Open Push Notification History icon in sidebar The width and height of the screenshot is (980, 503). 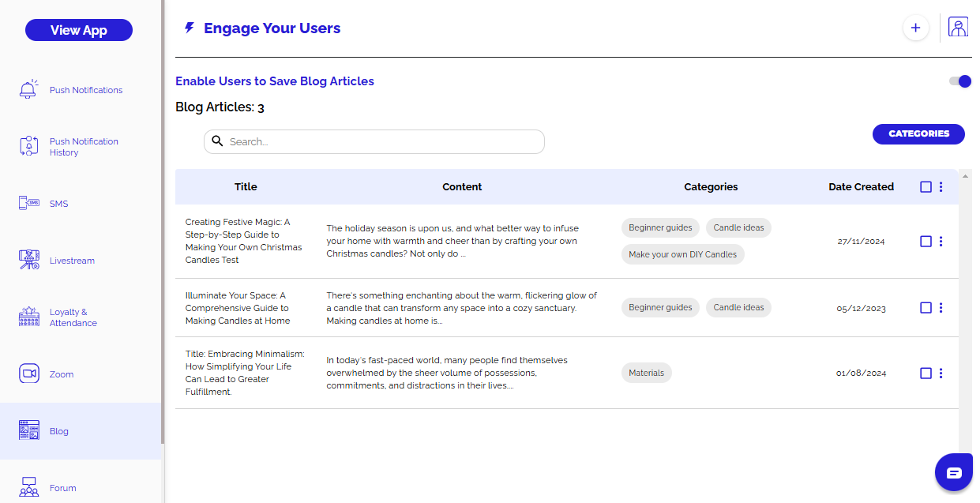[x=28, y=147]
